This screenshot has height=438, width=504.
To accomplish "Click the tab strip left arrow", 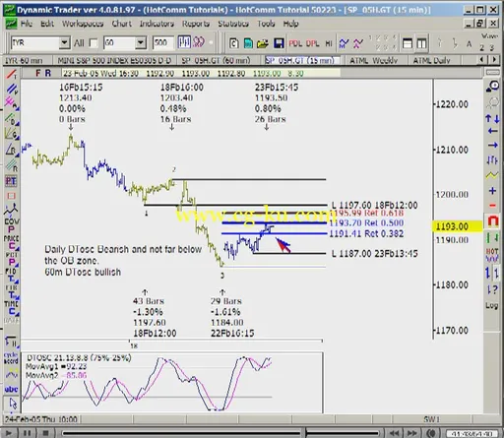I will tap(481, 60).
